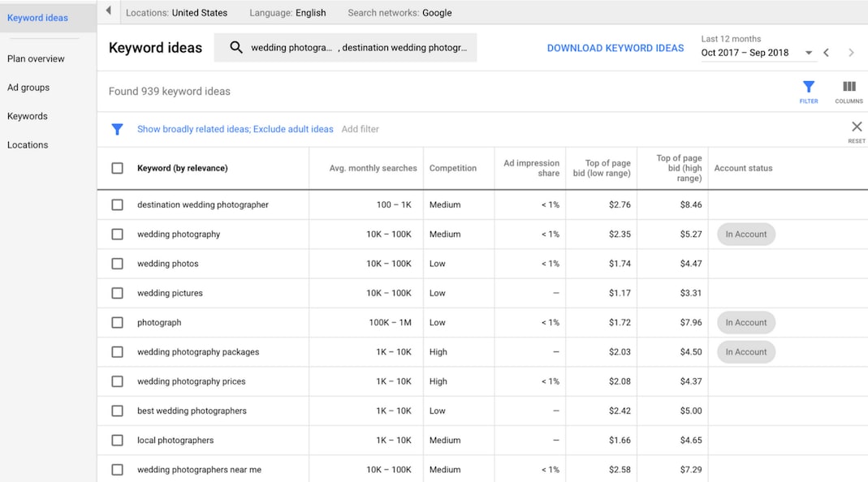Click In Account badge for wedding photography packages
Viewport: 868px width, 482px height.
[x=745, y=352]
